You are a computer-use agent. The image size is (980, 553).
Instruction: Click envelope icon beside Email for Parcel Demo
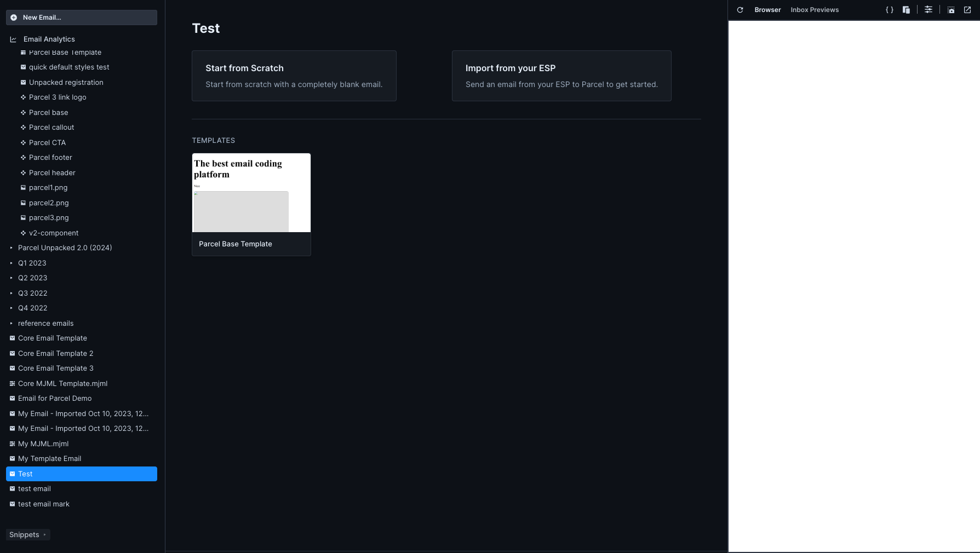[12, 399]
